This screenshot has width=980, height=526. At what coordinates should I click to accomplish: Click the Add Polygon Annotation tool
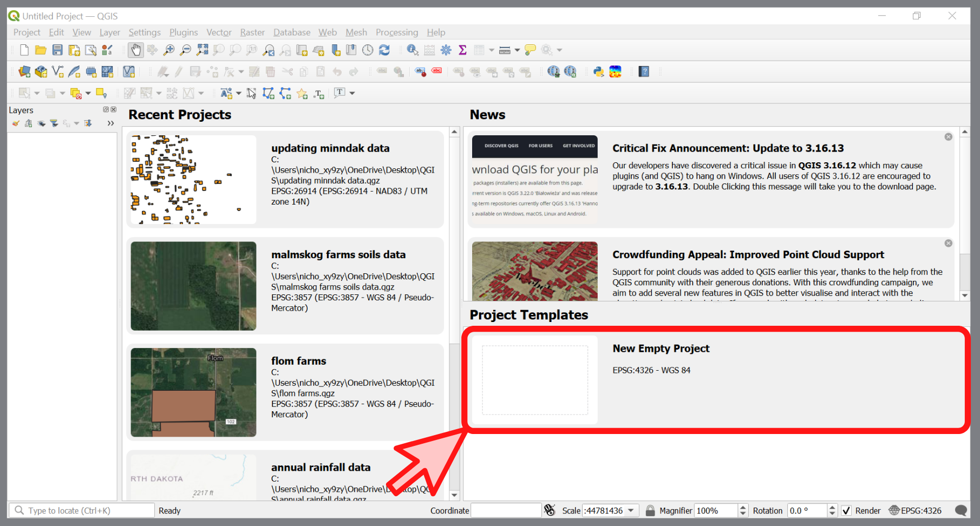(269, 93)
